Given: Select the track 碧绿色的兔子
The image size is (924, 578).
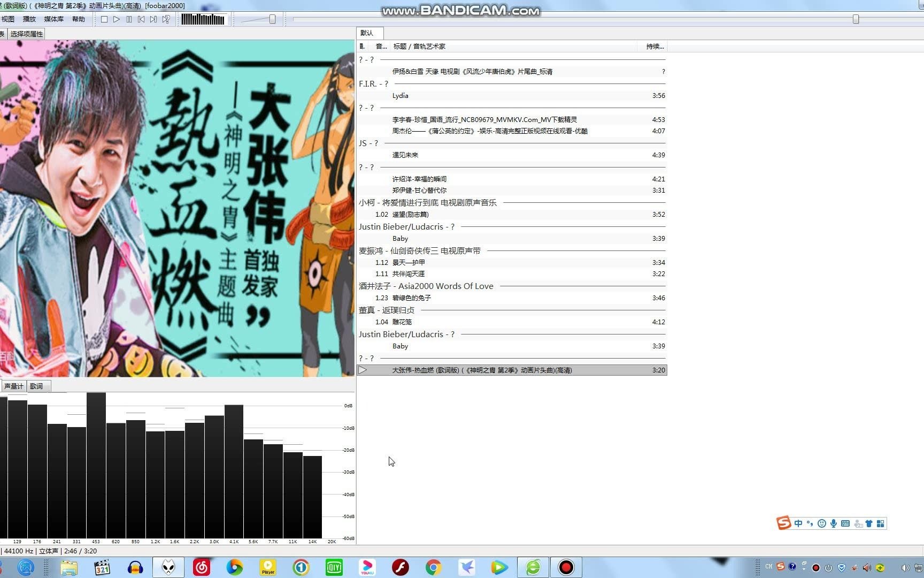Looking at the screenshot, I should [x=512, y=298].
